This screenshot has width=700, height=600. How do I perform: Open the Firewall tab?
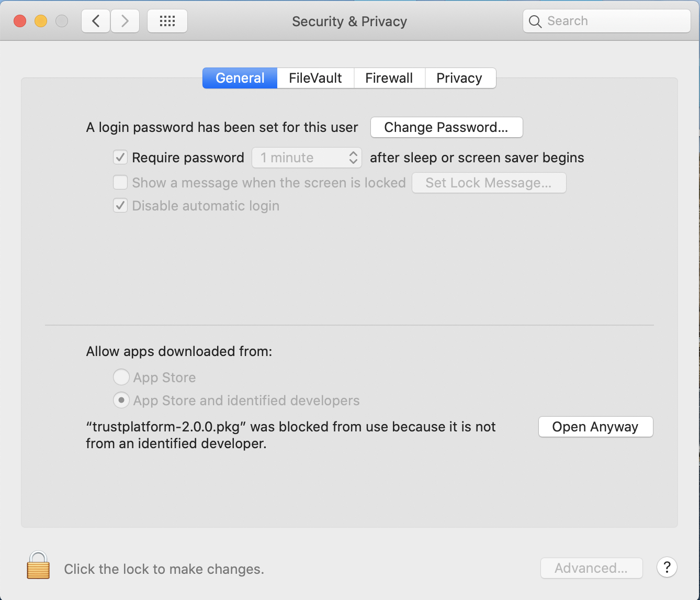click(389, 78)
